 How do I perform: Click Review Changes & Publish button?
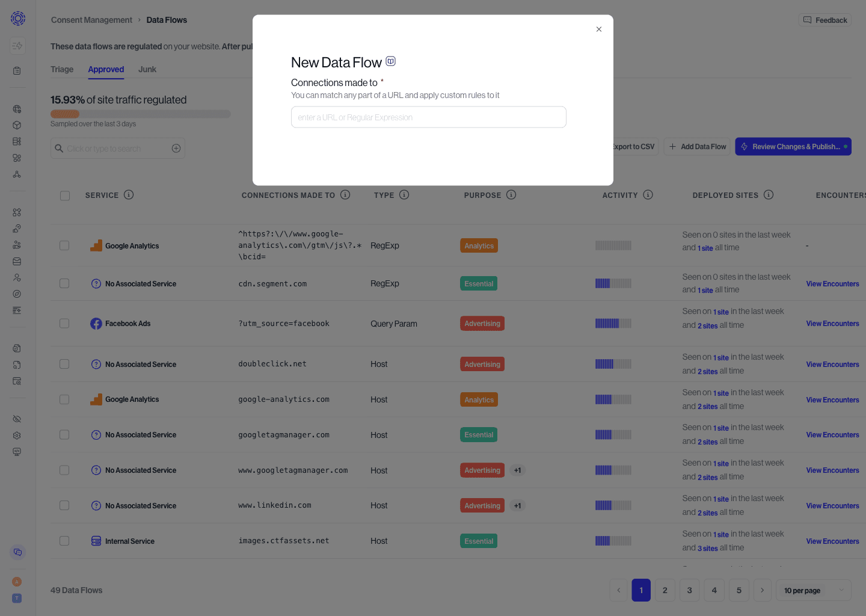click(x=793, y=147)
